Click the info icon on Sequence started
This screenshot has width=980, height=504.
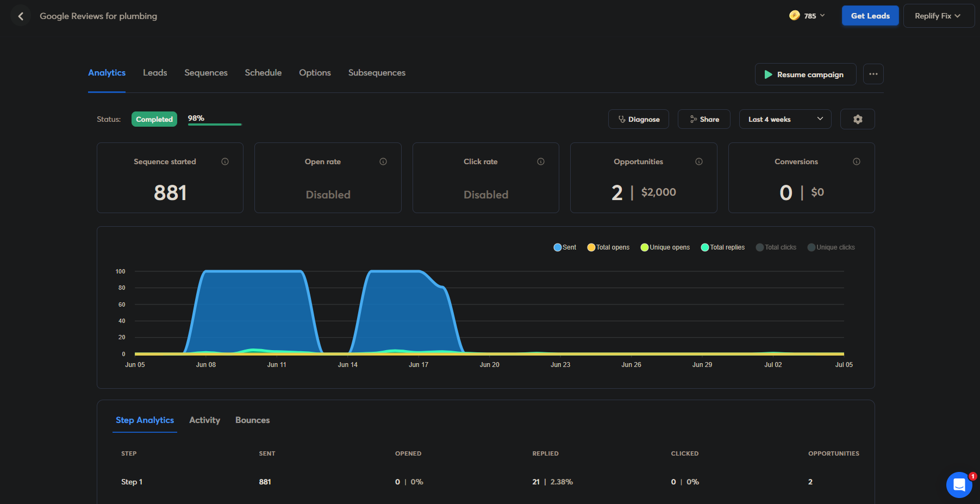click(225, 161)
